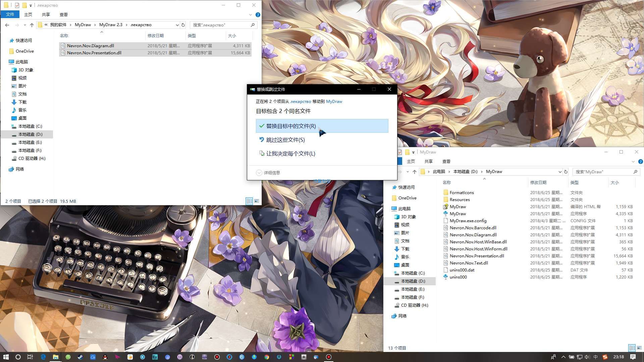Switch to 主页 tab in лекарство window
644x362 pixels.
[28, 14]
